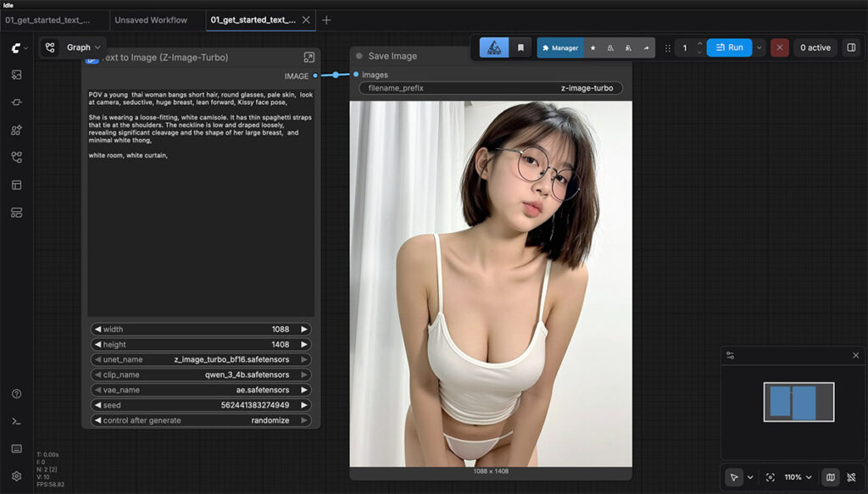
Task: Open the keyboard shortcuts icon
Action: pyautogui.click(x=17, y=448)
